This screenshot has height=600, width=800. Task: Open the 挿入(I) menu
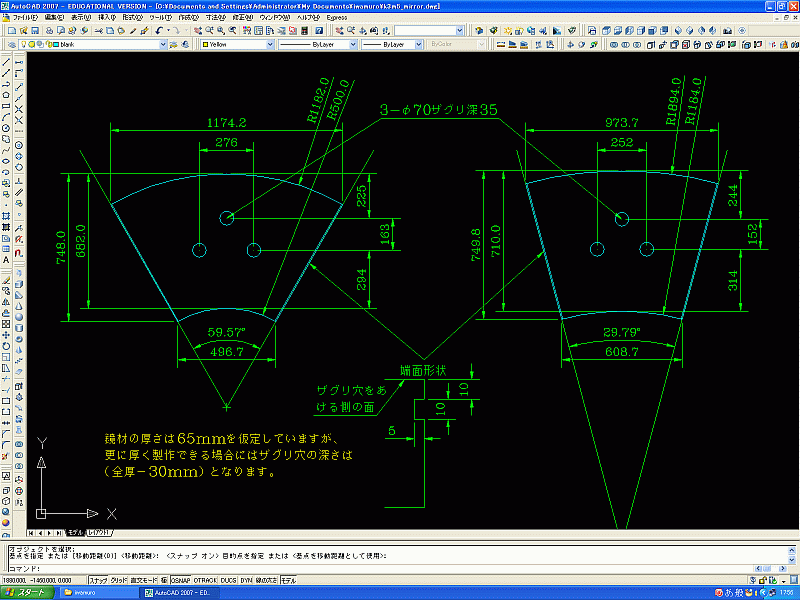pyautogui.click(x=107, y=17)
